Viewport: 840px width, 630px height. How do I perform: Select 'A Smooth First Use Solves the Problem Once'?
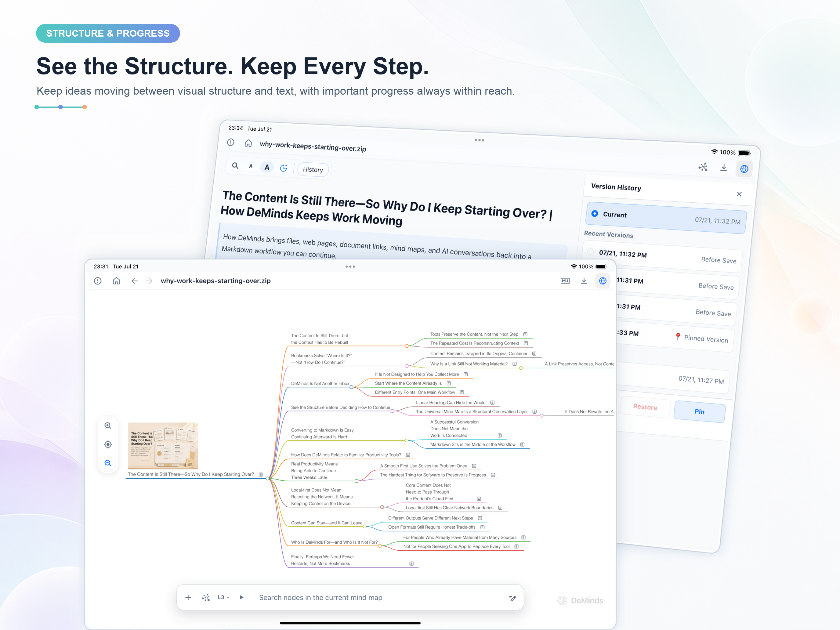[423, 466]
